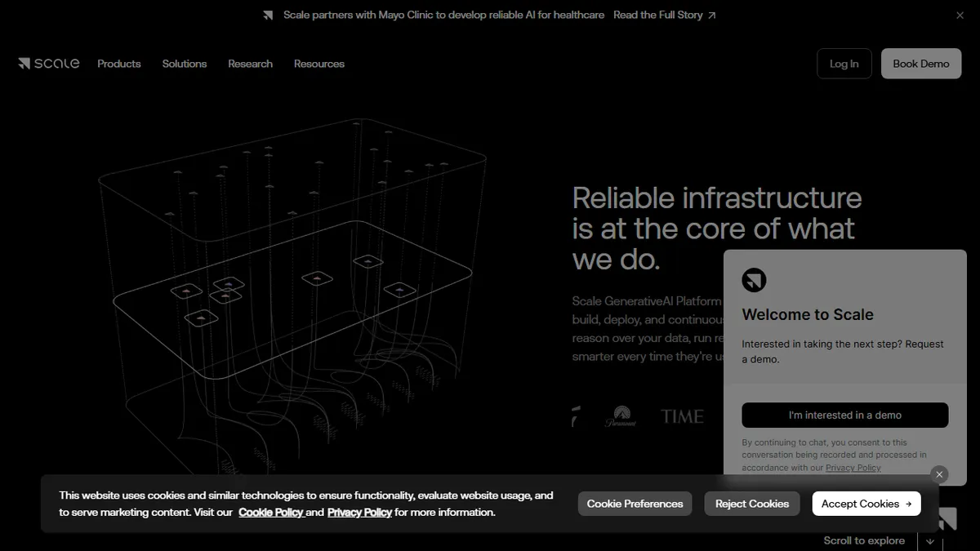Click the Scale logo in navbar
The width and height of the screenshot is (980, 551).
pyautogui.click(x=49, y=64)
